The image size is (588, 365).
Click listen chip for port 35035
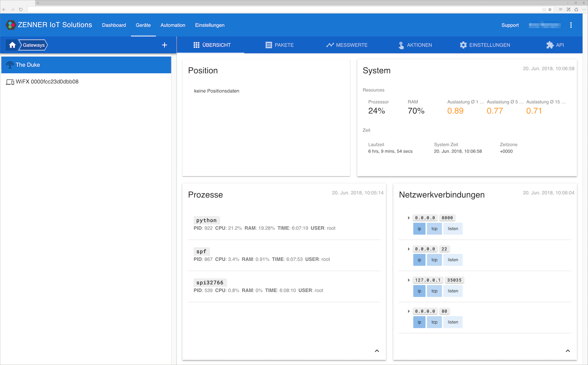click(453, 291)
